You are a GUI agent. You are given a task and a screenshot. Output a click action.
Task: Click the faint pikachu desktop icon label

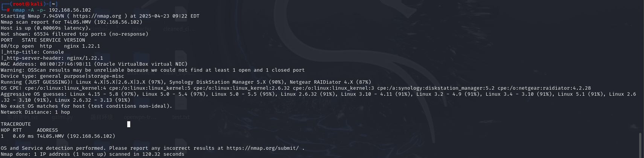pos(141,29)
